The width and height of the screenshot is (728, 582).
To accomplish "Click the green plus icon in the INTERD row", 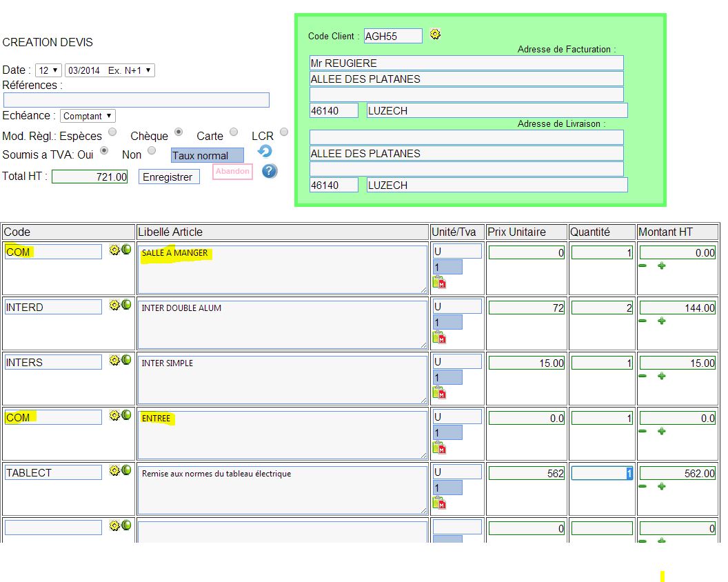I will (x=662, y=321).
